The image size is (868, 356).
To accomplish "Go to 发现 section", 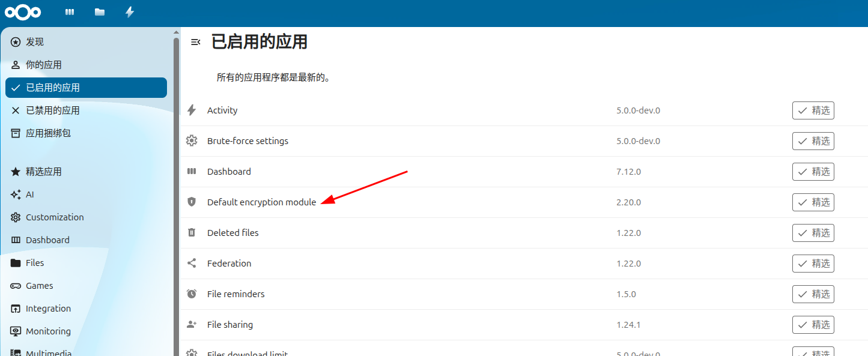I will [x=35, y=42].
